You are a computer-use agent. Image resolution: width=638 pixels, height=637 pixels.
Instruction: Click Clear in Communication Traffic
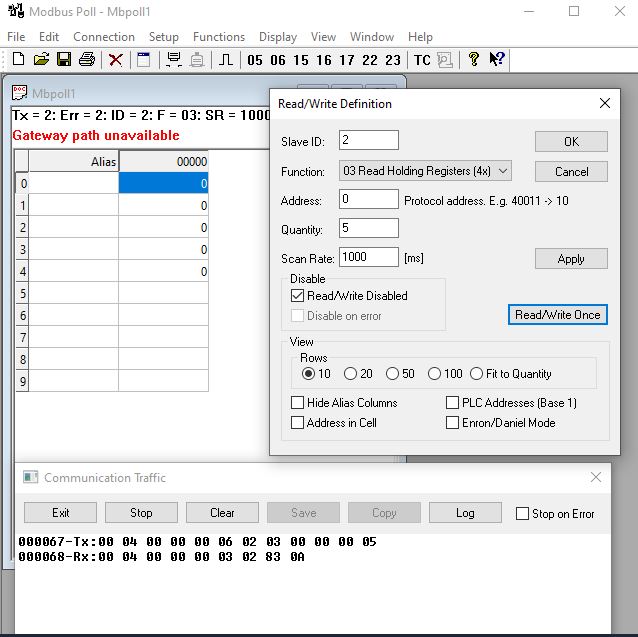222,513
